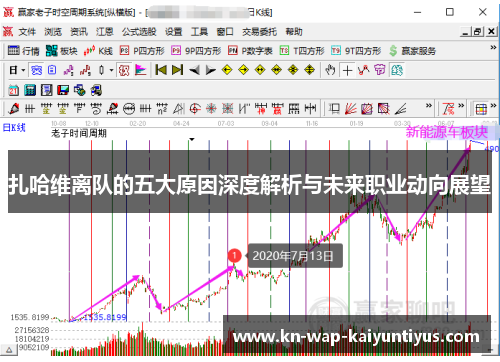Click the 日K线 label
The image size is (500, 362).
coord(14,127)
